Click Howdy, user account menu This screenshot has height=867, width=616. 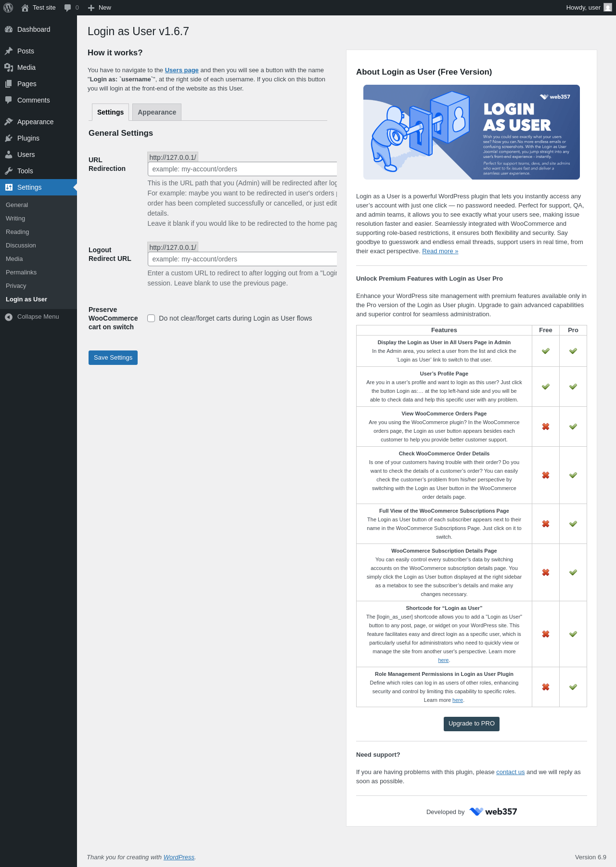click(589, 8)
